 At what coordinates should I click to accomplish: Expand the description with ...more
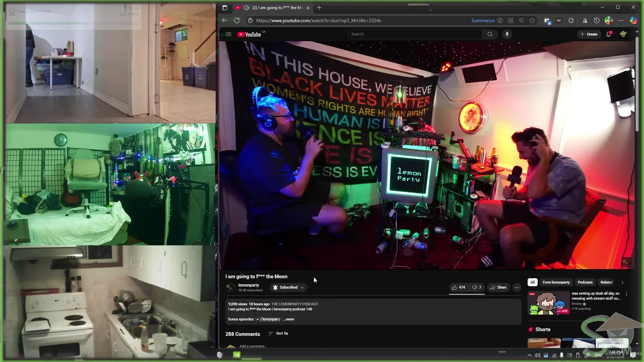click(x=289, y=319)
